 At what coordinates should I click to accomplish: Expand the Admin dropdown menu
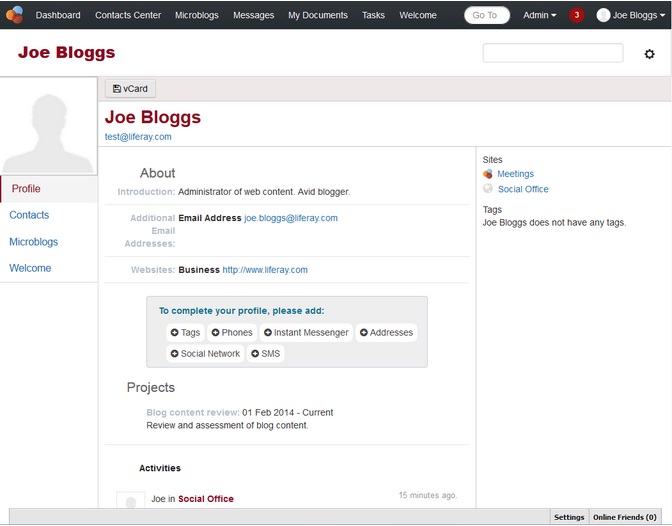[x=540, y=15]
